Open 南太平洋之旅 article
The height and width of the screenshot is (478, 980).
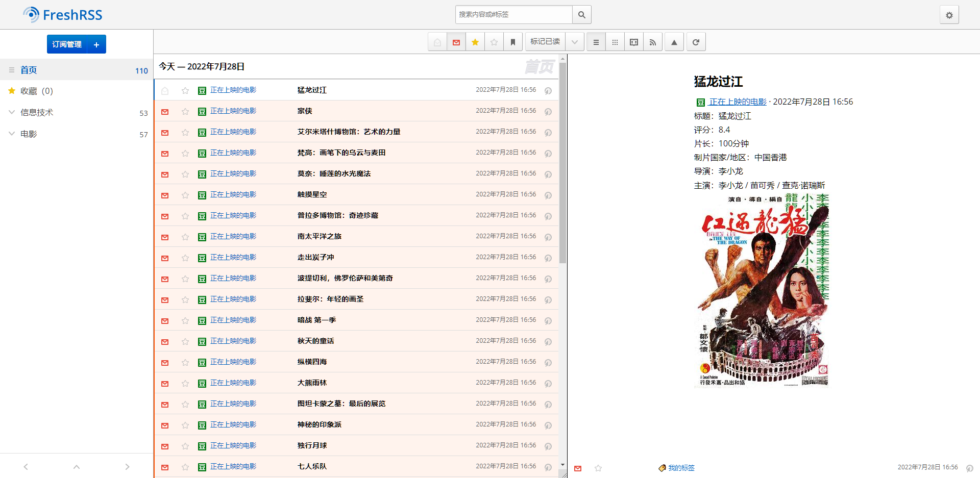point(319,237)
